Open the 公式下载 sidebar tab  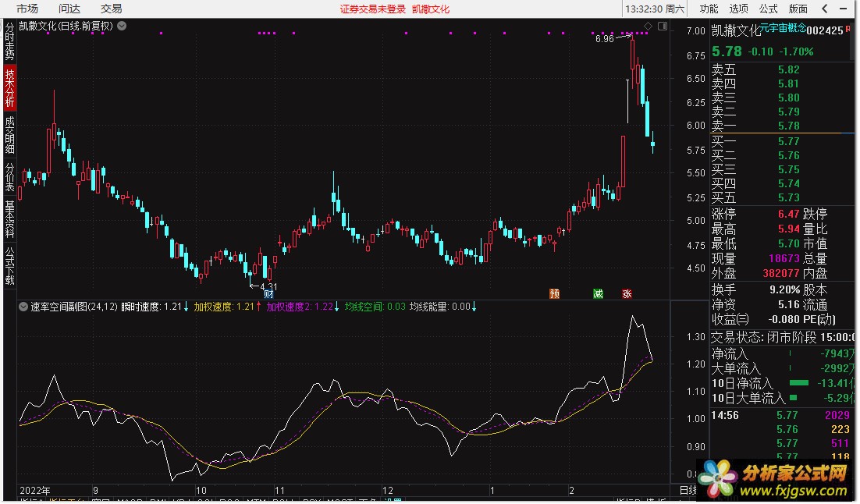(x=10, y=265)
